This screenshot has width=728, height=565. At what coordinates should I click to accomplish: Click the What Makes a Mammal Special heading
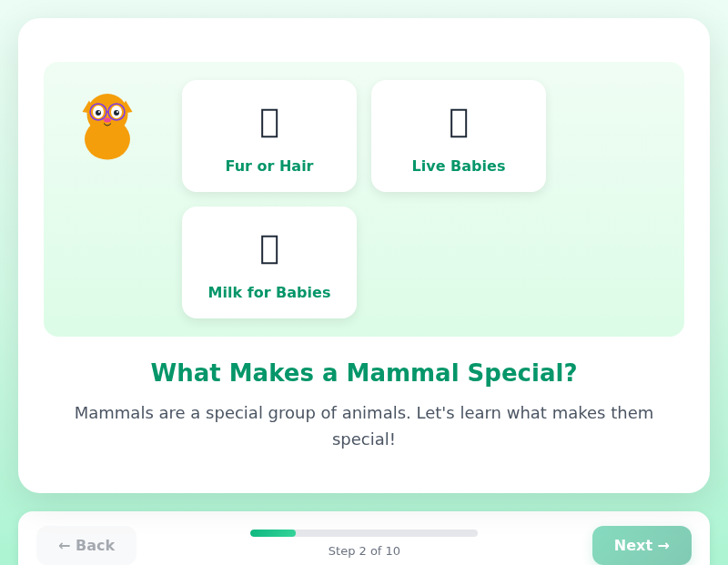[x=364, y=373]
